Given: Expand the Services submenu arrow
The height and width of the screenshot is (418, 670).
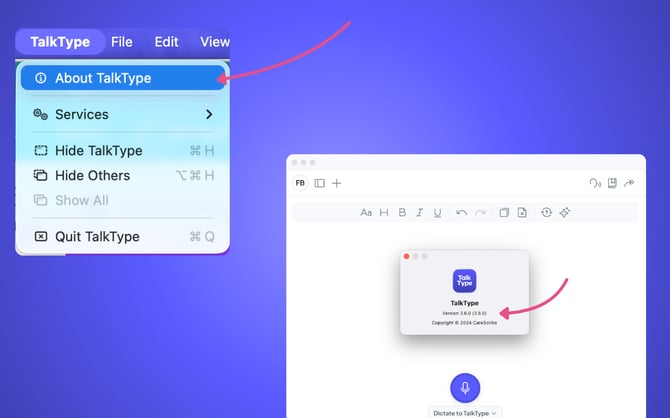Looking at the screenshot, I should point(209,115).
